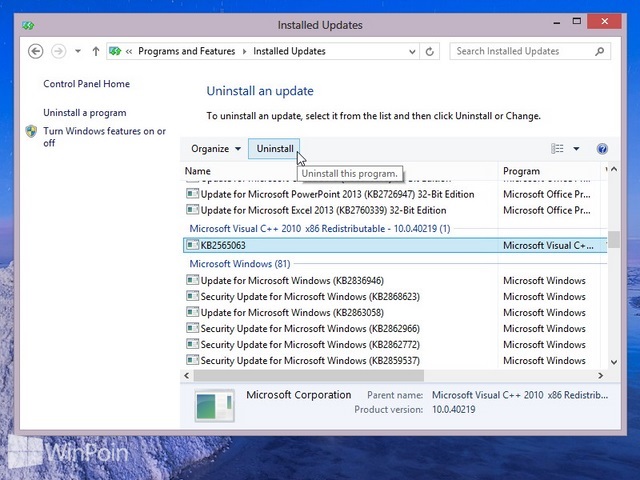This screenshot has width=640, height=480.
Task: Change view using the view icon
Action: pyautogui.click(x=557, y=149)
